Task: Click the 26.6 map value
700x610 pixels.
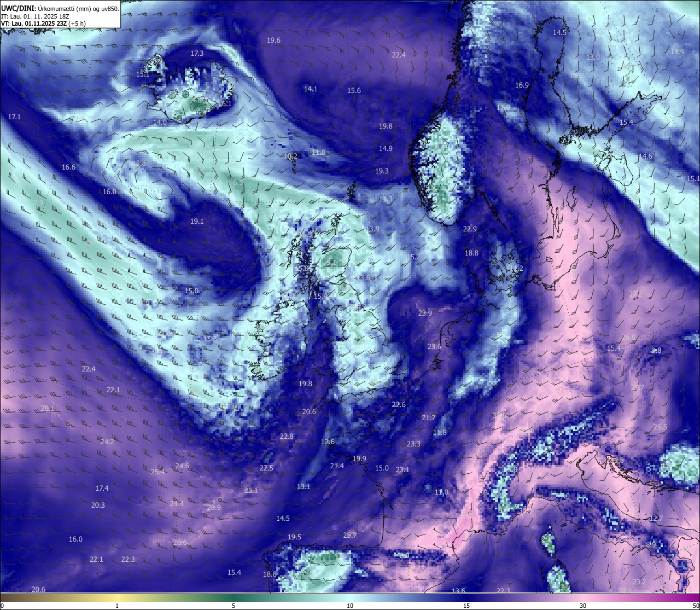Action: [x=180, y=543]
